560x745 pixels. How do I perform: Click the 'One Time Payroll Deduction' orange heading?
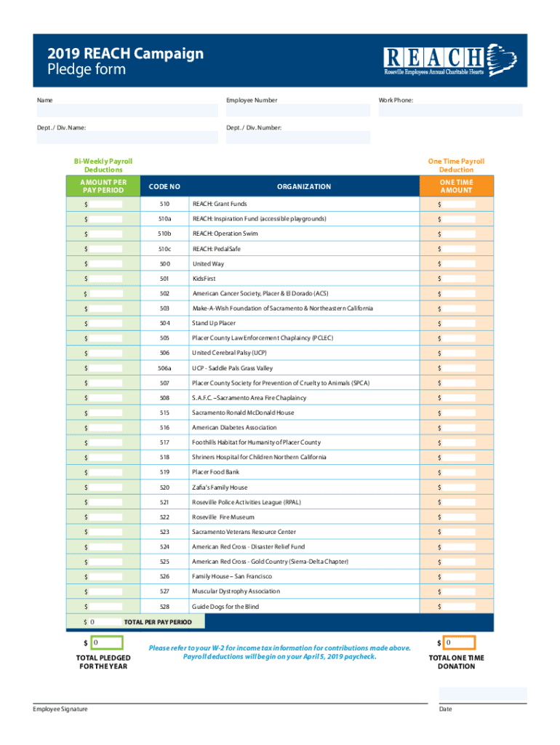[x=457, y=165]
